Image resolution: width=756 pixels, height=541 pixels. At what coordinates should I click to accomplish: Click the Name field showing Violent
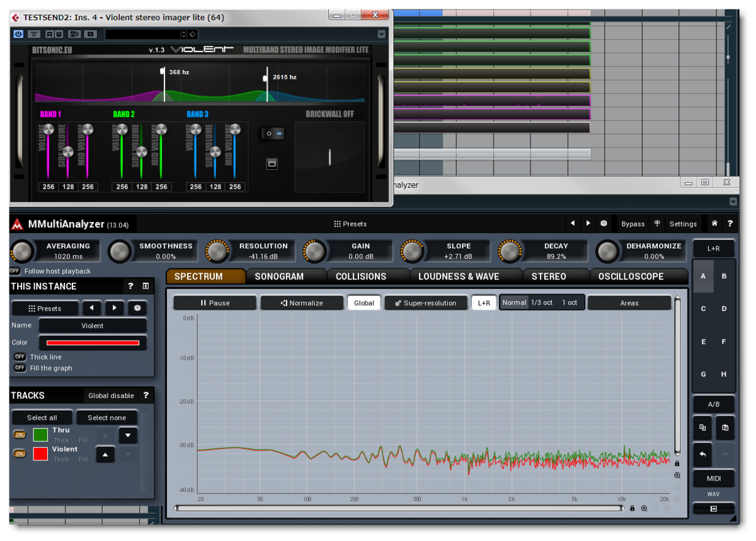(93, 326)
